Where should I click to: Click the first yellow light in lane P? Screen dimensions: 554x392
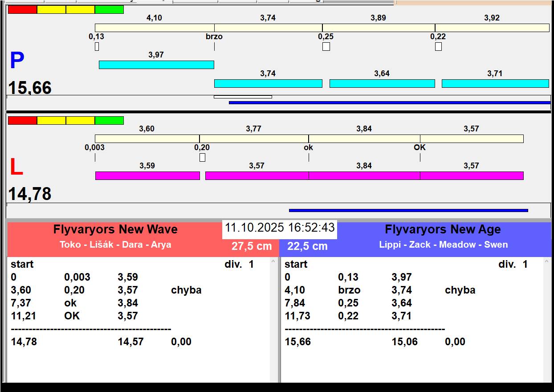point(51,10)
